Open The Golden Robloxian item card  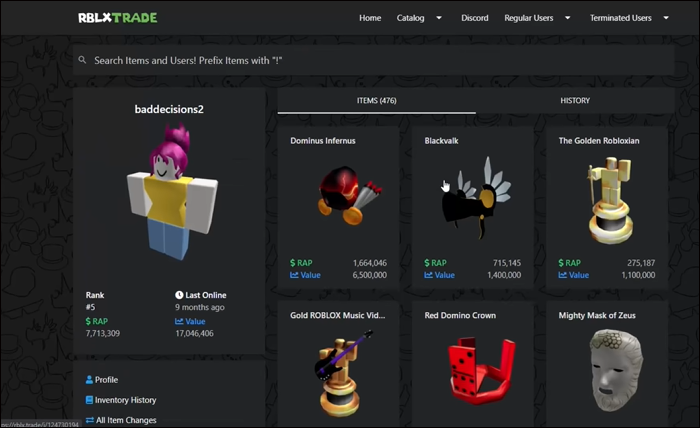(x=607, y=208)
